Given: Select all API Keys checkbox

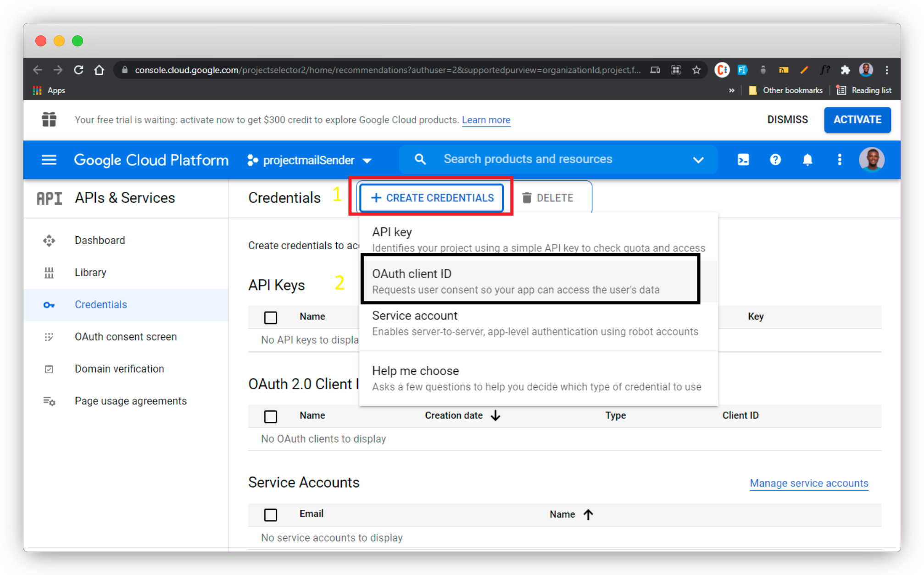Looking at the screenshot, I should point(271,317).
